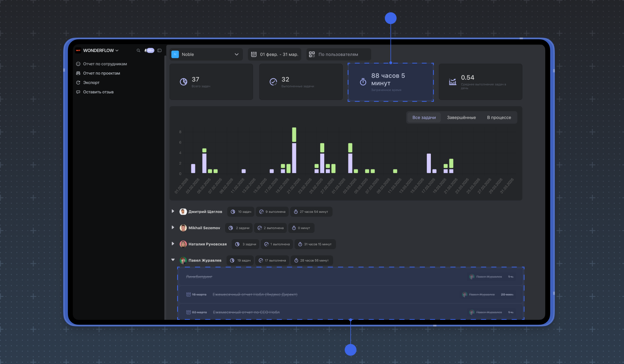The width and height of the screenshot is (624, 364).
Task: Click Экспорт in the sidebar
Action: [x=91, y=82]
